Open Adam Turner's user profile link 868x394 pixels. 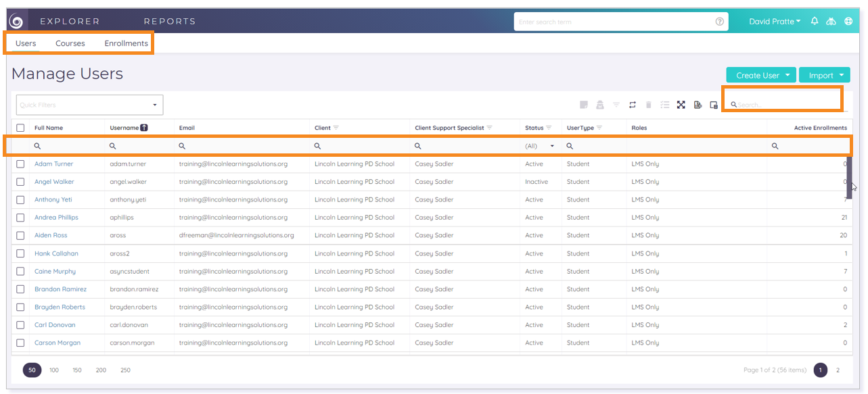[54, 164]
